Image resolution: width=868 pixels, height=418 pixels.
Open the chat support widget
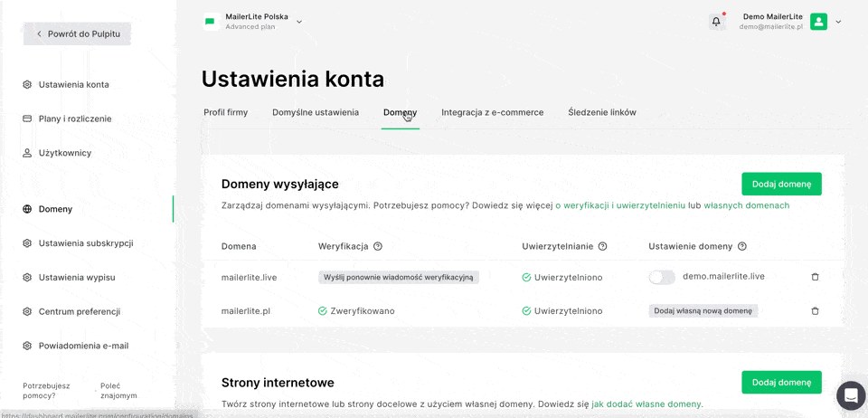point(850,395)
